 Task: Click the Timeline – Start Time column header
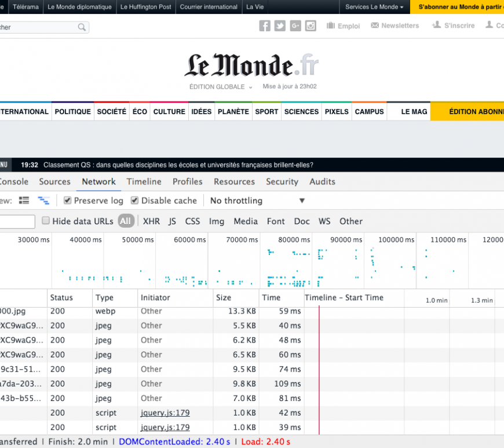tap(344, 298)
